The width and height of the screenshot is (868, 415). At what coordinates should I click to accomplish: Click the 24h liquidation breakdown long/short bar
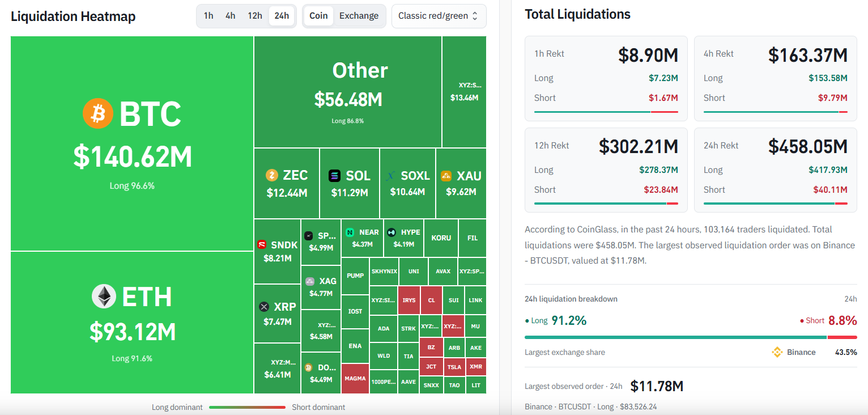691,337
